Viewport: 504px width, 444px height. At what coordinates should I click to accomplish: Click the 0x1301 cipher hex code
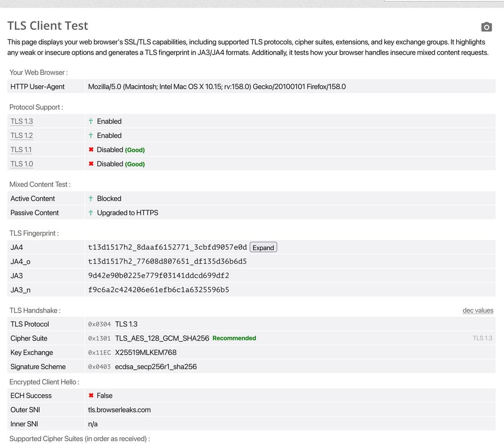pos(100,338)
